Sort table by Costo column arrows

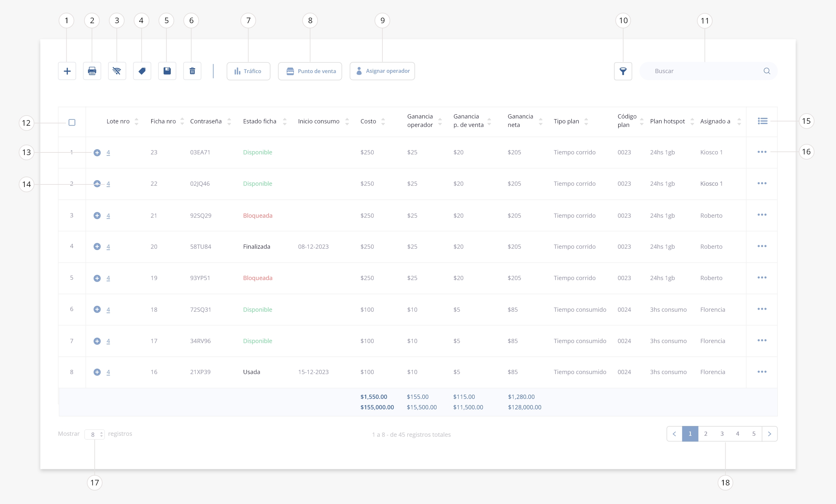383,121
